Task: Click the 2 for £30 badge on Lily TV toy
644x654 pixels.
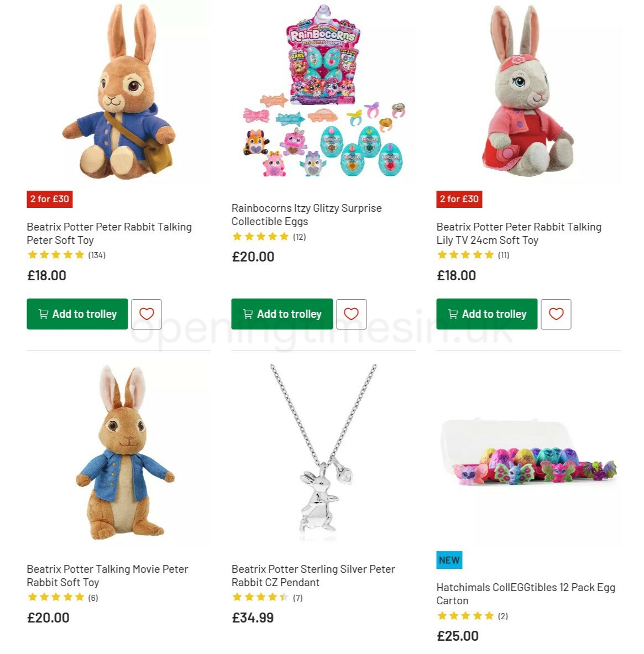Action: click(459, 199)
